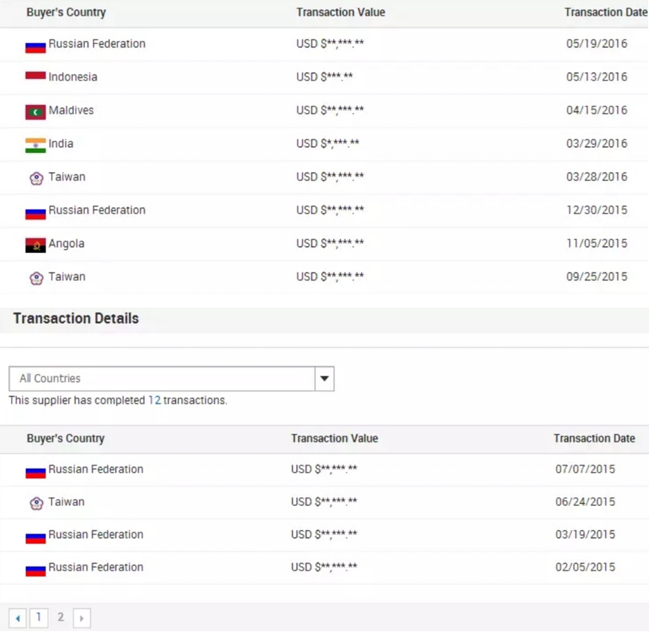Click the Angola flag icon
The width and height of the screenshot is (649, 644).
click(x=35, y=245)
